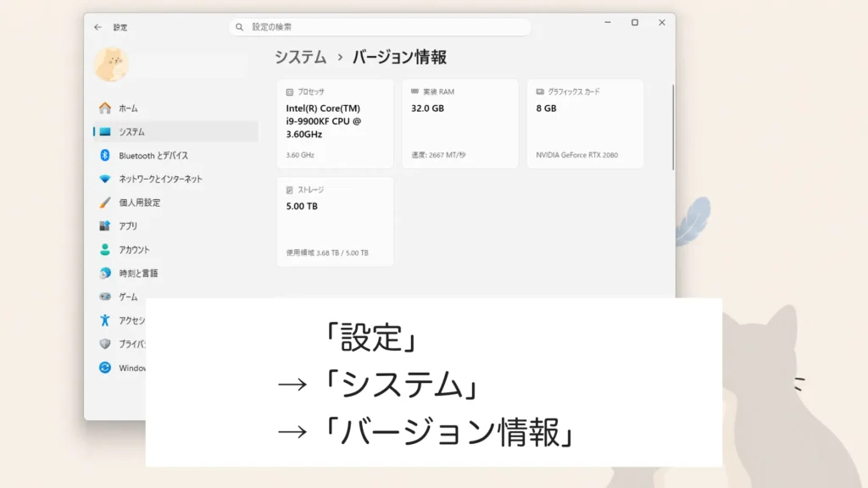The height and width of the screenshot is (488, 868).
Task: Click the Bluetooth icon
Action: 104,156
